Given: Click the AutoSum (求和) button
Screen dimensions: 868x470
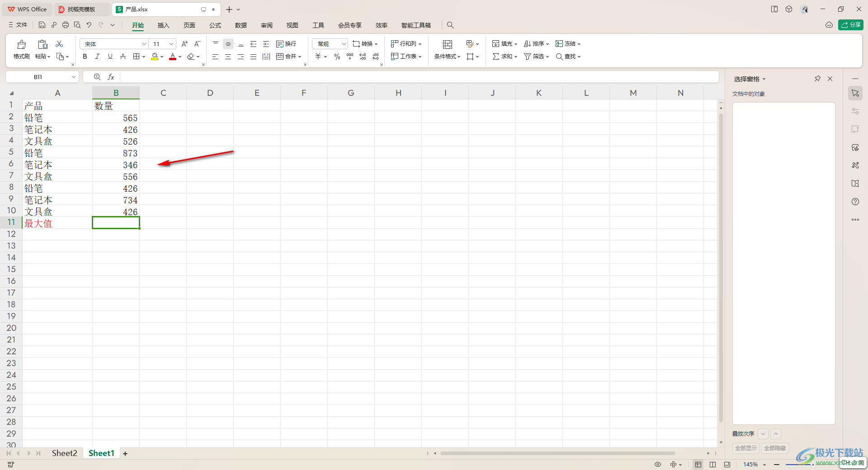Looking at the screenshot, I should tap(505, 56).
